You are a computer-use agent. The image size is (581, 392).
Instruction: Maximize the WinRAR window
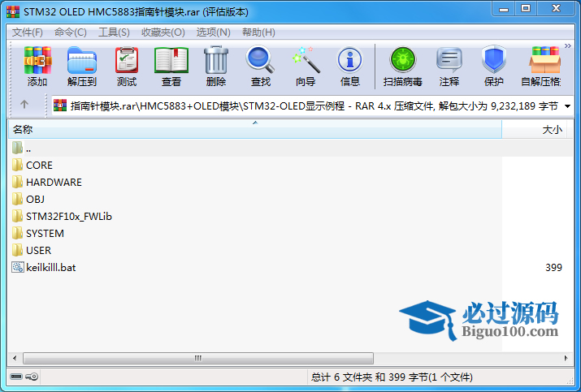[526, 8]
